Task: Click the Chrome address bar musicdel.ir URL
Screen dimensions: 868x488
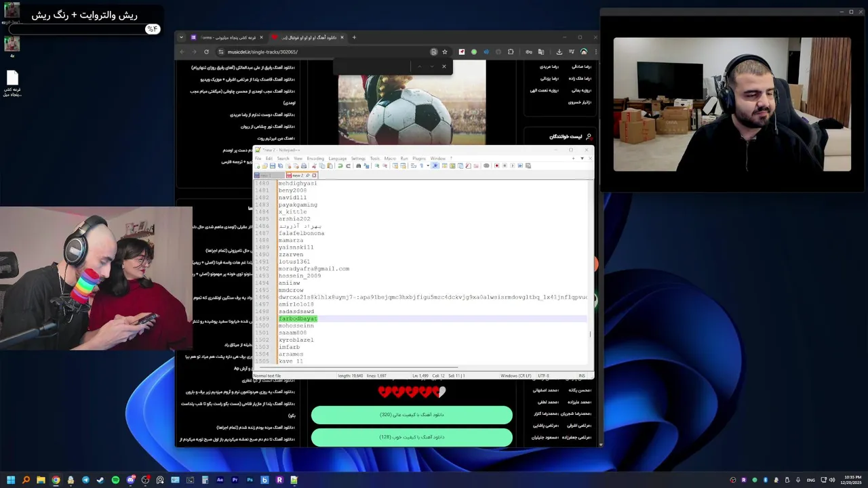Action: point(262,52)
